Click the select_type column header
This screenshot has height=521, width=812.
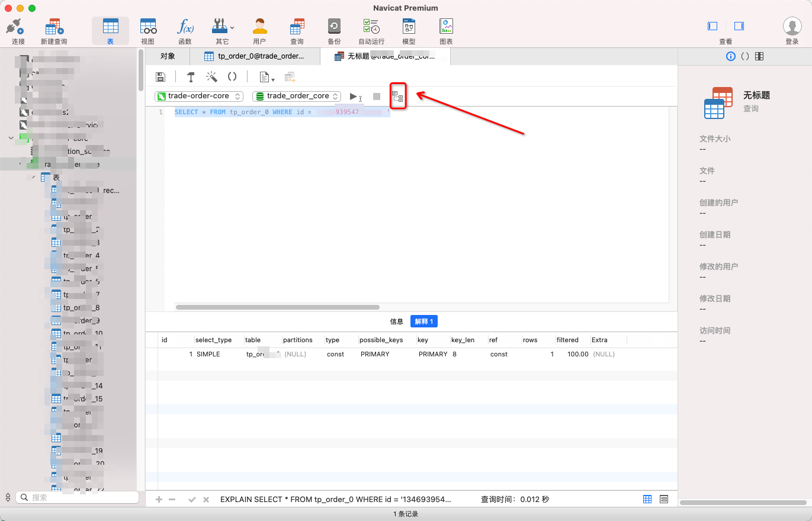pos(214,340)
